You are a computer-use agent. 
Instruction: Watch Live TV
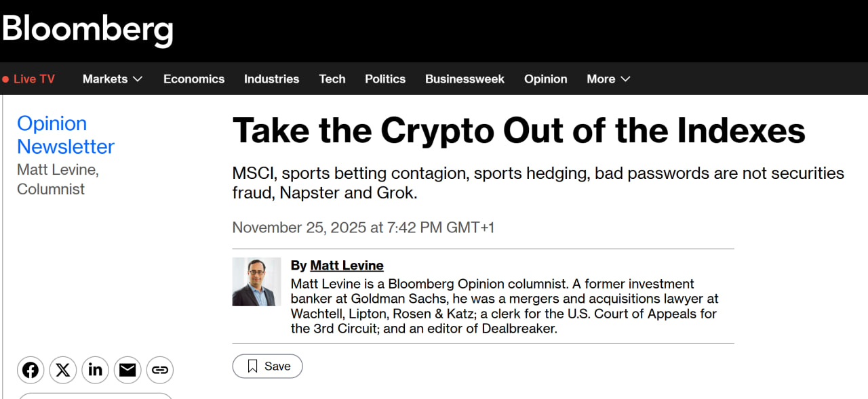click(34, 79)
